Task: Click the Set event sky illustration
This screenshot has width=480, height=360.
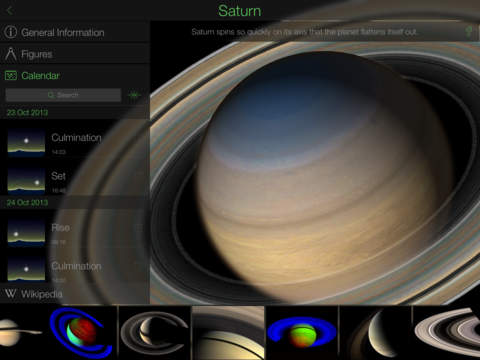Action: point(26,181)
